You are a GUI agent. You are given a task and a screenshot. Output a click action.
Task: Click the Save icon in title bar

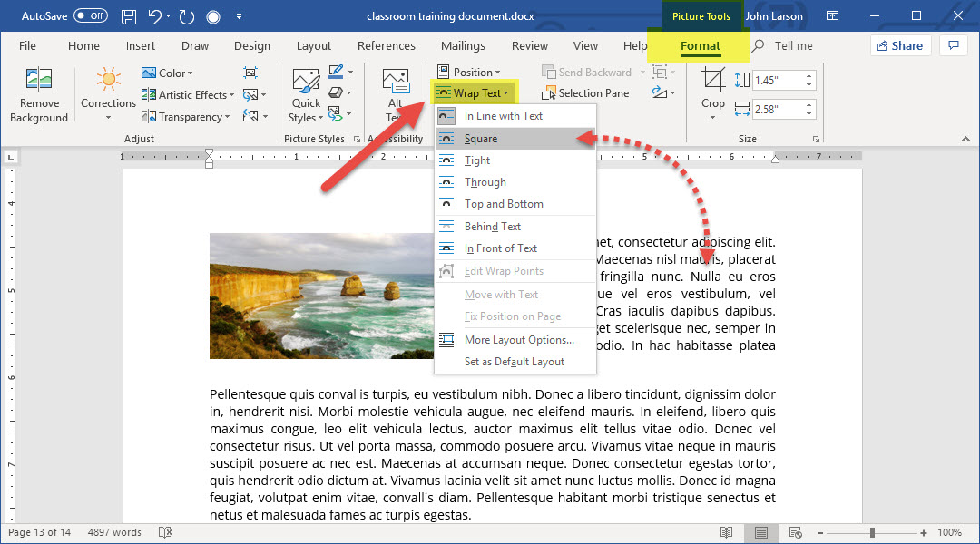coord(129,16)
